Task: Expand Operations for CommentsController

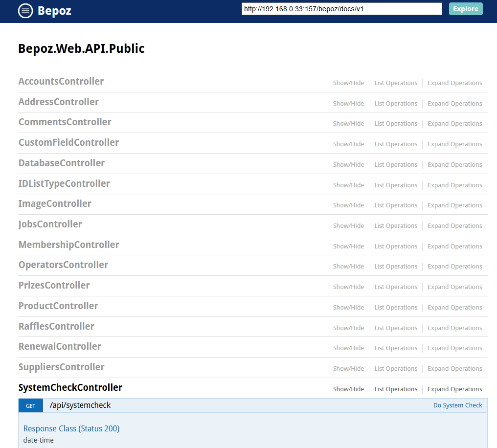Action: click(x=455, y=124)
